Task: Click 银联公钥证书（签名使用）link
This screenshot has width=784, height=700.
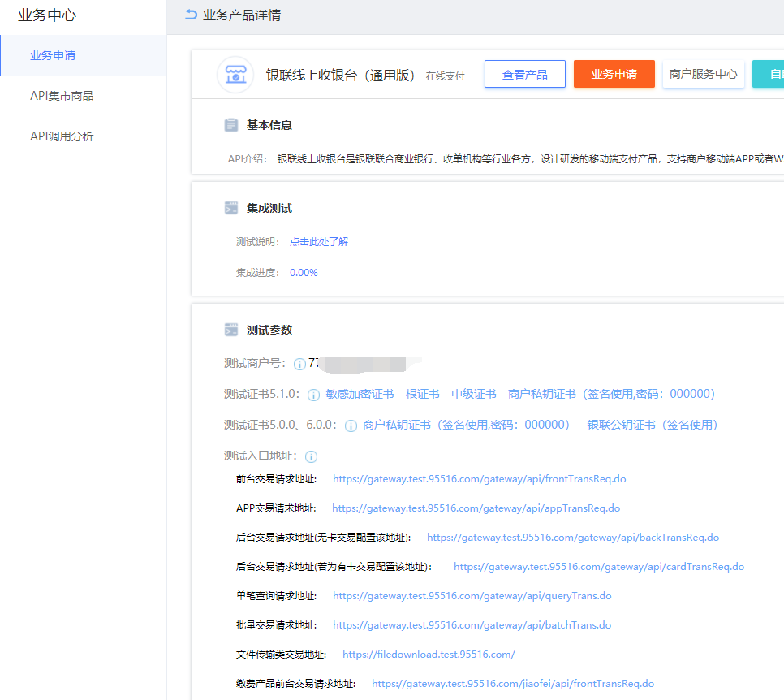Action: pos(653,426)
